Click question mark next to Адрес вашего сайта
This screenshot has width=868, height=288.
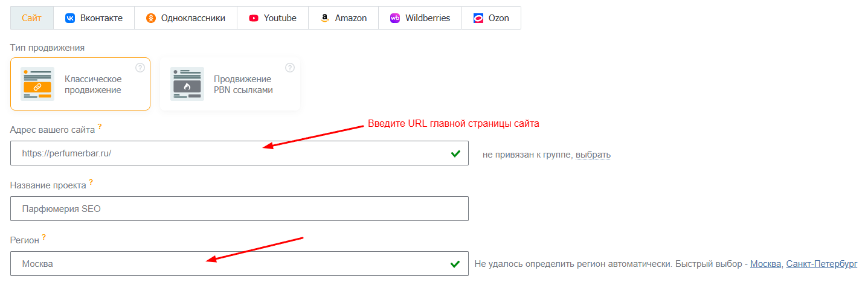pyautogui.click(x=100, y=126)
